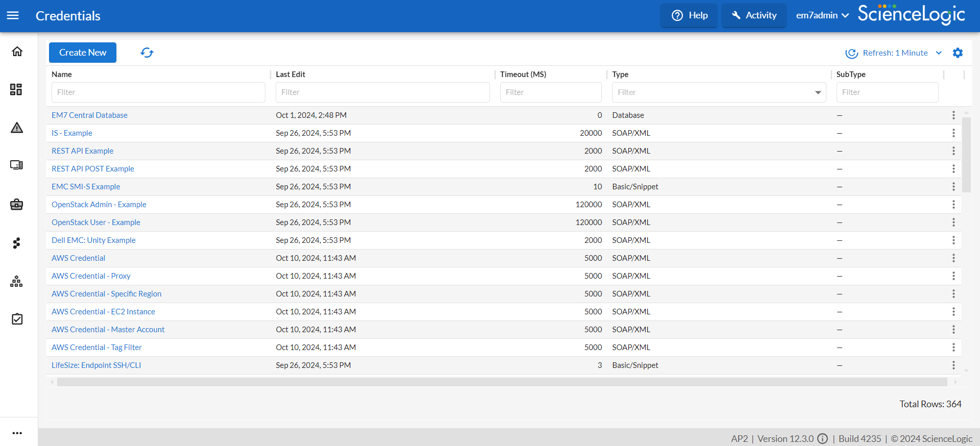This screenshot has width=980, height=446.
Task: Open actions menu for EM7 Central Database
Action: 953,115
